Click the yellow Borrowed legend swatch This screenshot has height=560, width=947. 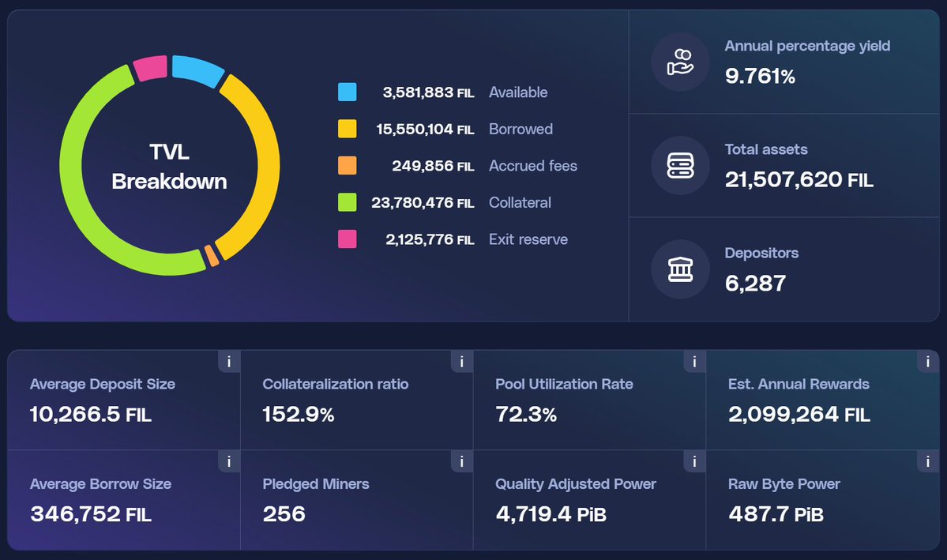[x=347, y=129]
